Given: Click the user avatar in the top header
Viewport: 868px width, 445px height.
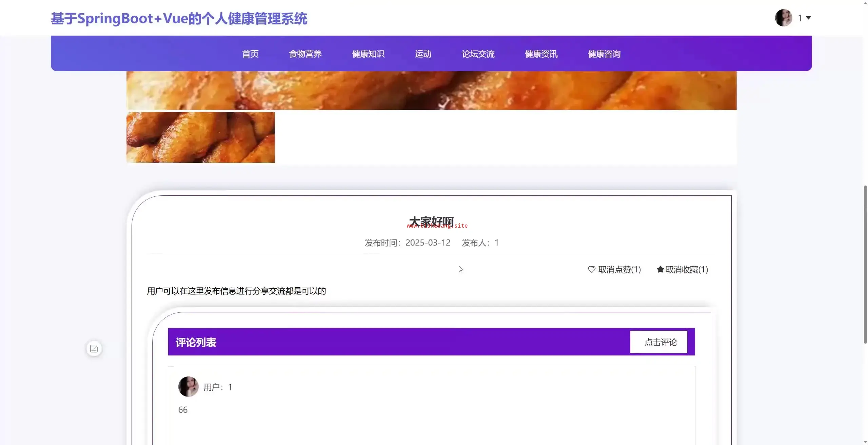Looking at the screenshot, I should [784, 18].
